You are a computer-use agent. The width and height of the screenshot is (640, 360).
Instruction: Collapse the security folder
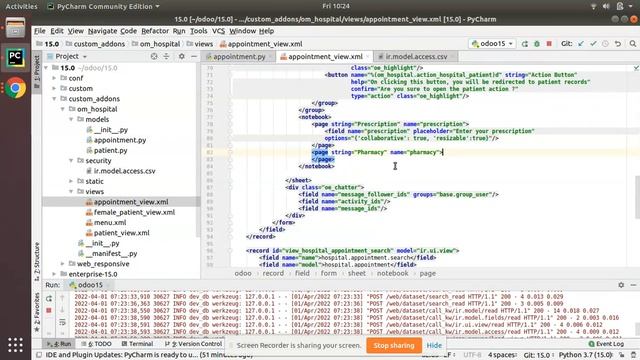[71, 160]
